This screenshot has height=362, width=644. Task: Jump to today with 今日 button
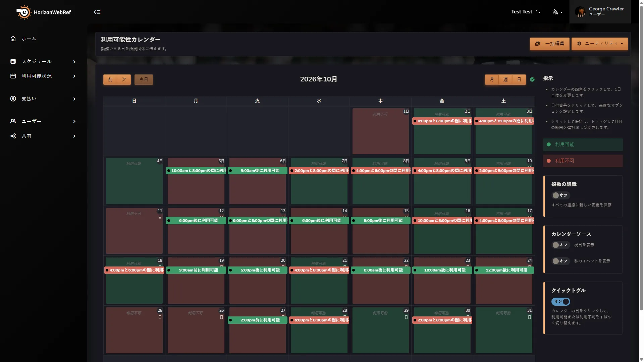click(x=144, y=80)
